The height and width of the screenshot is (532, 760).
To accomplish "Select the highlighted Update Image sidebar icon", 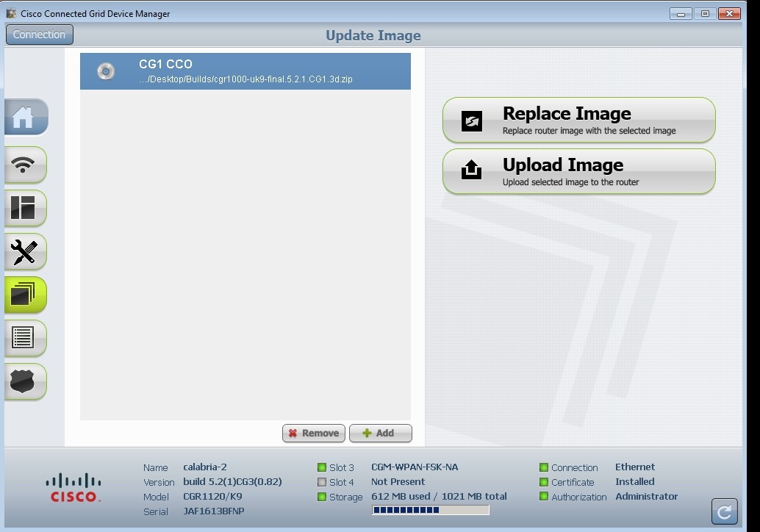I will click(x=26, y=295).
